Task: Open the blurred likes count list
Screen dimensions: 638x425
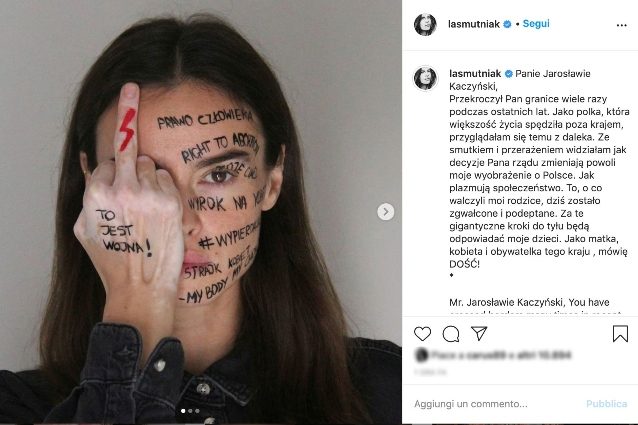Action: point(493,355)
